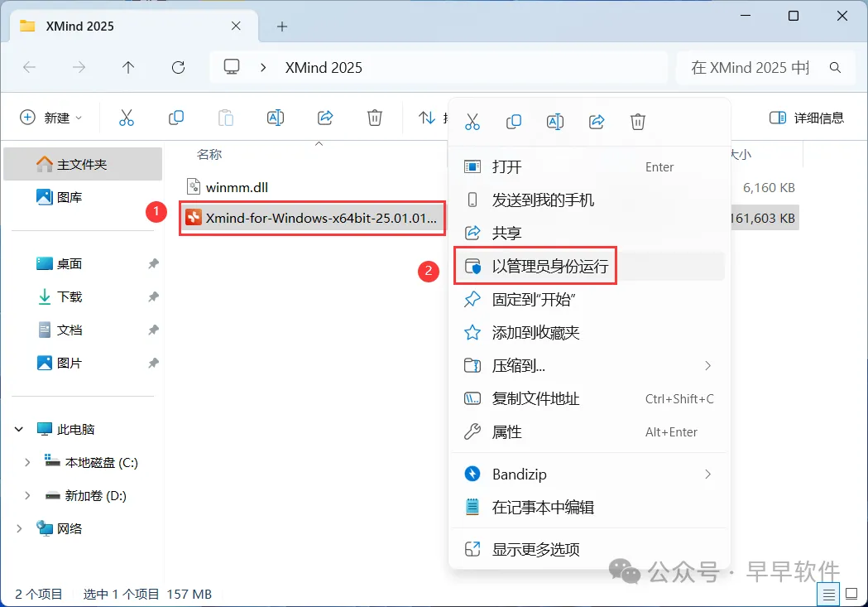Click the Copy icon in the context menu

coord(514,121)
